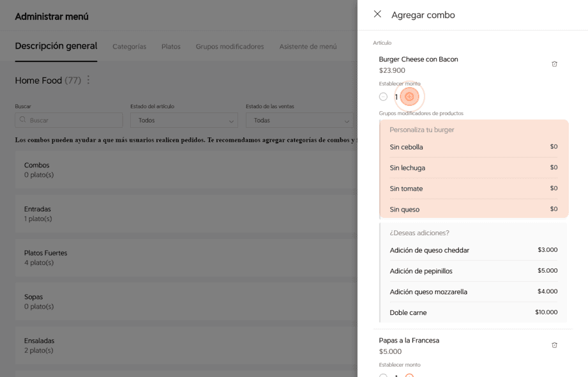Screen dimensions: 588x377
Task: Open the Platos tab
Action: pos(171,47)
